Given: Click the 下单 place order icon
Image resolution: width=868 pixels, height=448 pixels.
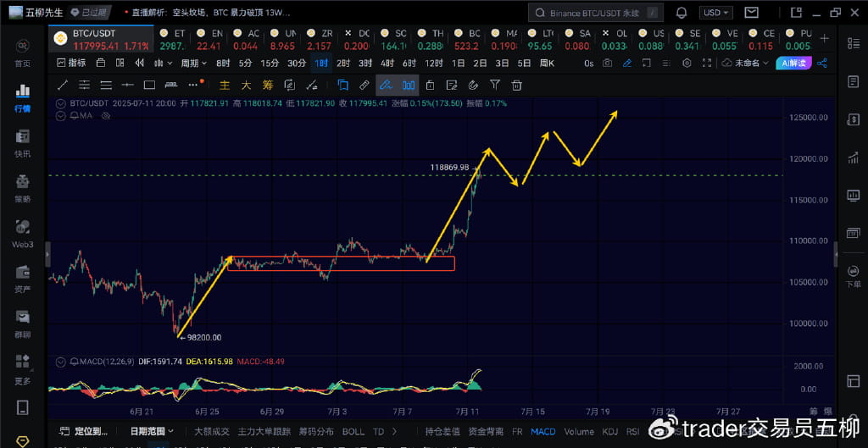Looking at the screenshot, I should point(853,276).
